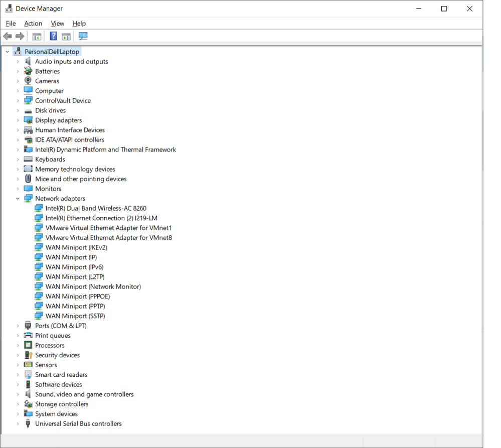Expand the Software devices category
Viewport: 501px width, 448px height.
pyautogui.click(x=18, y=384)
